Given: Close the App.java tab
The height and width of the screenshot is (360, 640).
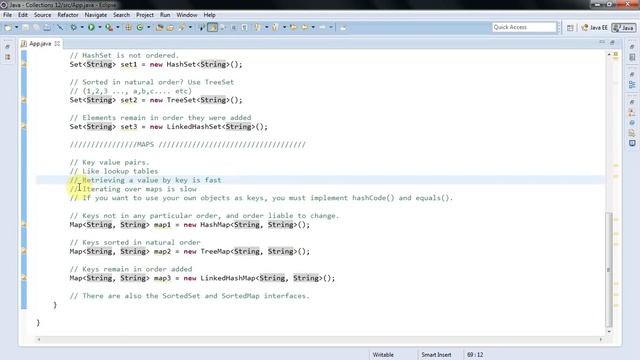Looking at the screenshot, I should (57, 43).
